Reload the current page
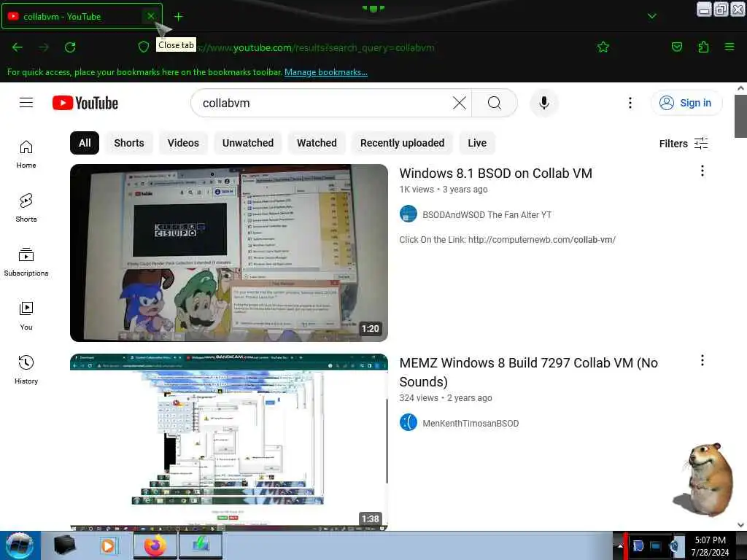Viewport: 747px width, 560px height. pos(70,47)
